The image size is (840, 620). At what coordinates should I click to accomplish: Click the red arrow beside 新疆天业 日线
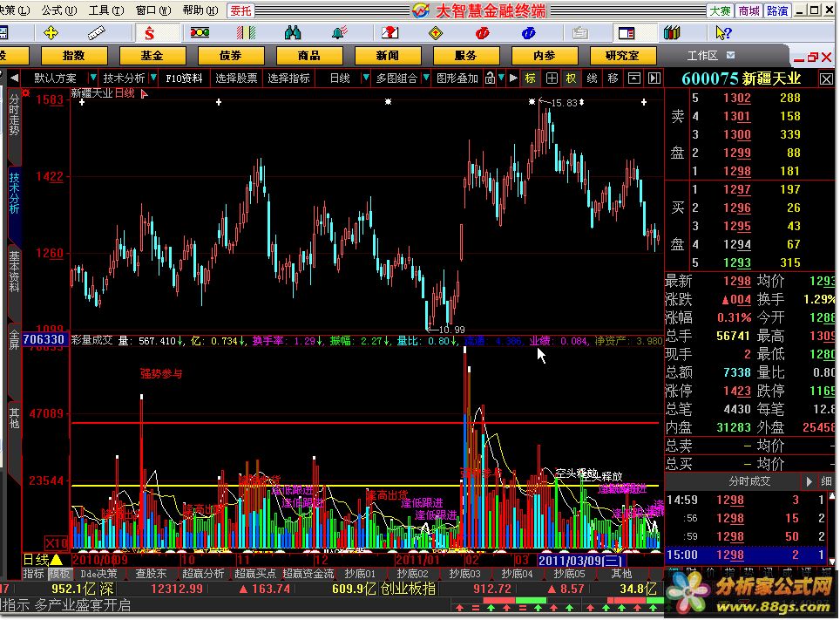pos(144,94)
